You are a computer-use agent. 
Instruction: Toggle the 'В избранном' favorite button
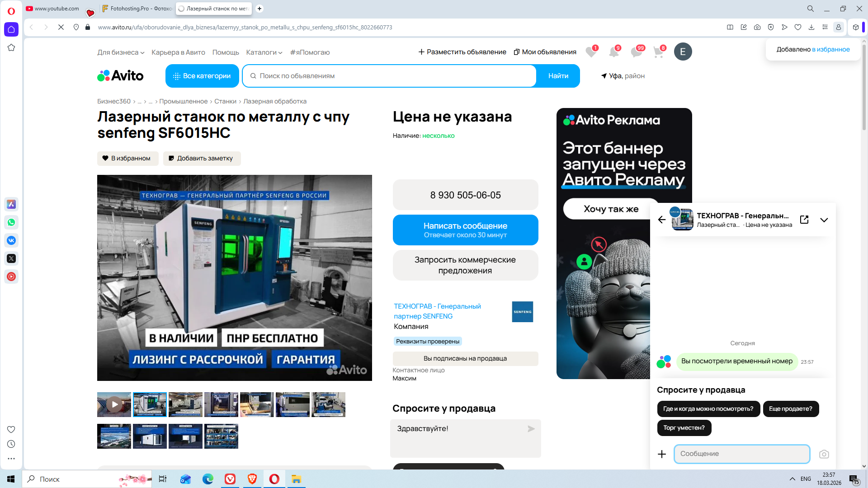point(127,158)
